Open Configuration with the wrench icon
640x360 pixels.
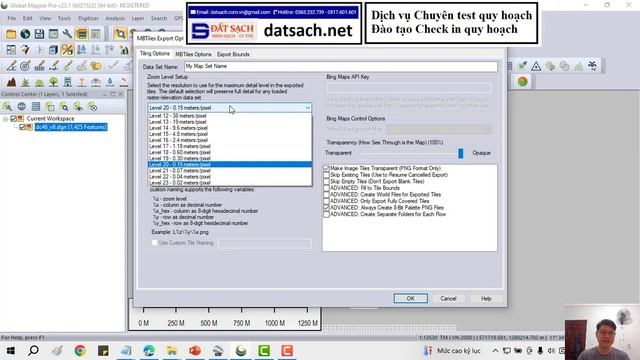(67, 34)
